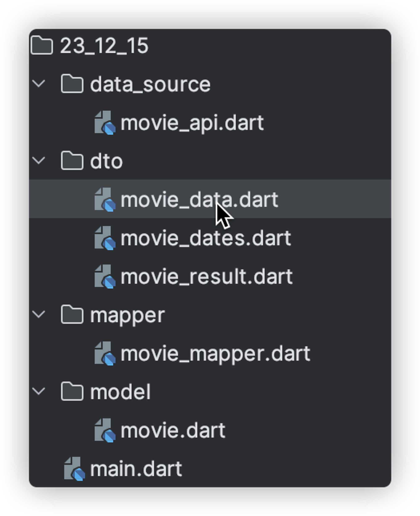Collapse the model folder chevron
Screen dimensions: 420x516
(x=39, y=391)
